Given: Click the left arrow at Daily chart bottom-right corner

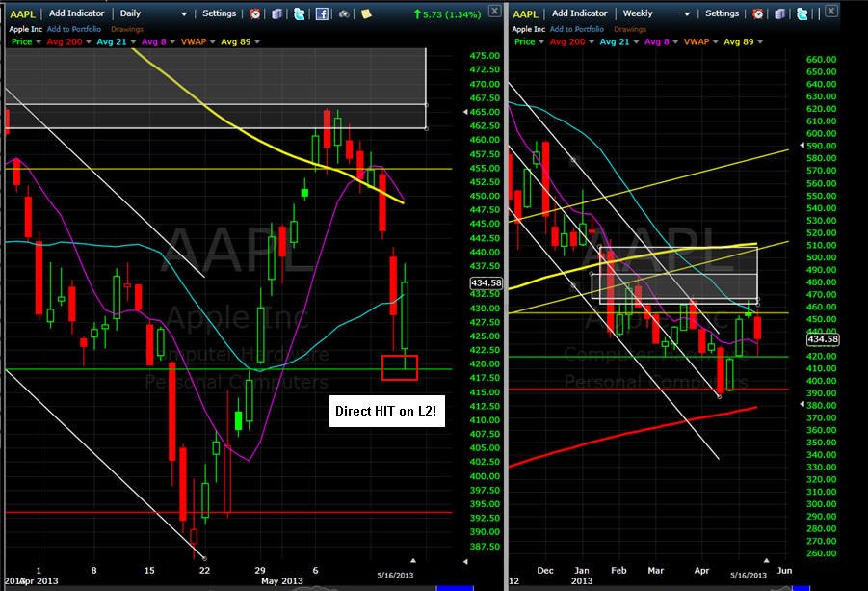Looking at the screenshot, I should (465, 562).
